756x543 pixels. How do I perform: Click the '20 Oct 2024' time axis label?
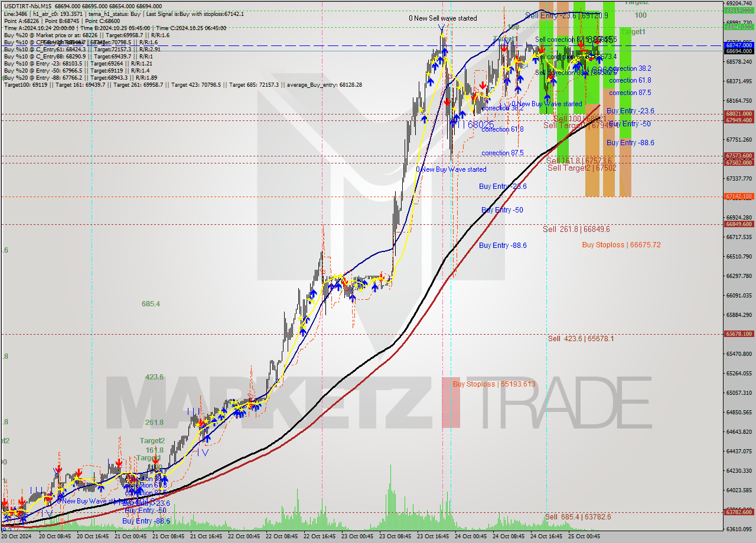(x=17, y=537)
